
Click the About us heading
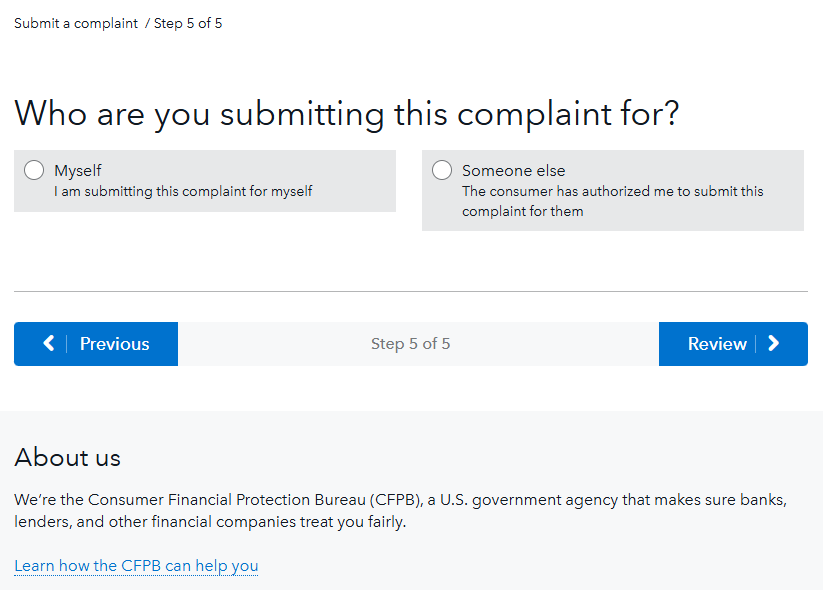point(67,458)
